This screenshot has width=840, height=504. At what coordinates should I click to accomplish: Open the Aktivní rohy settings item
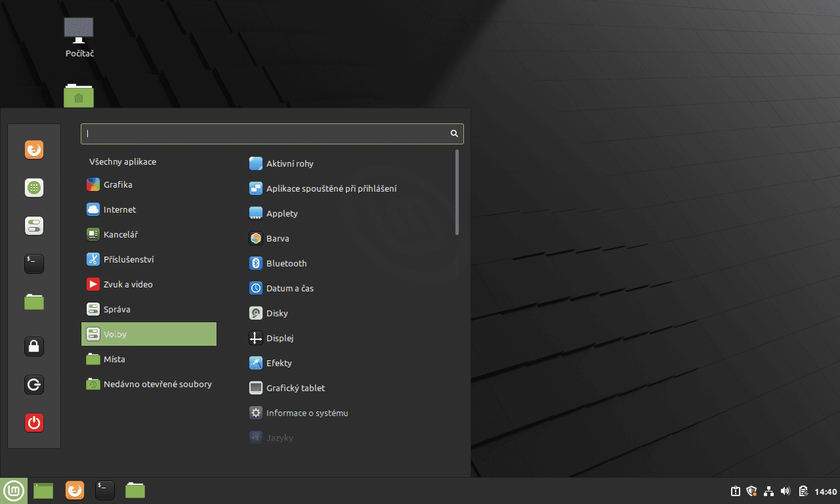click(x=289, y=163)
